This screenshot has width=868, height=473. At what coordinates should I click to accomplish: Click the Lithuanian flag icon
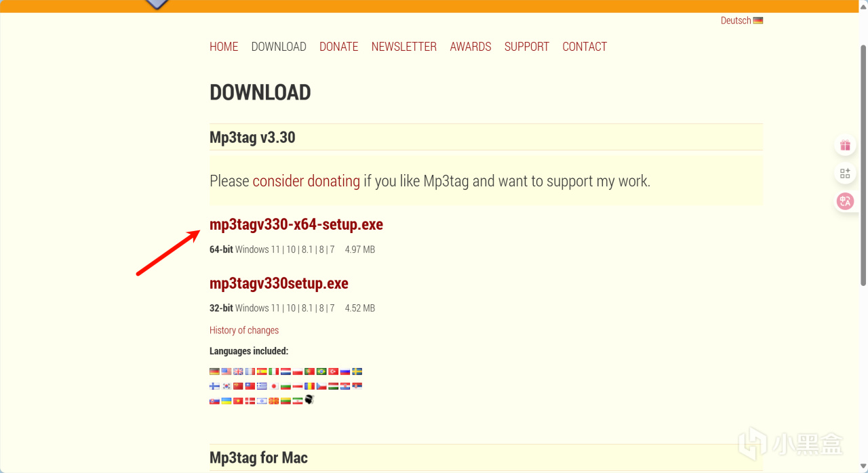click(x=285, y=401)
